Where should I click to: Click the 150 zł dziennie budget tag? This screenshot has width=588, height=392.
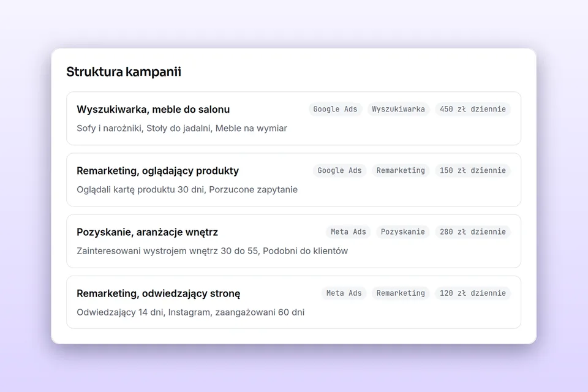point(472,171)
